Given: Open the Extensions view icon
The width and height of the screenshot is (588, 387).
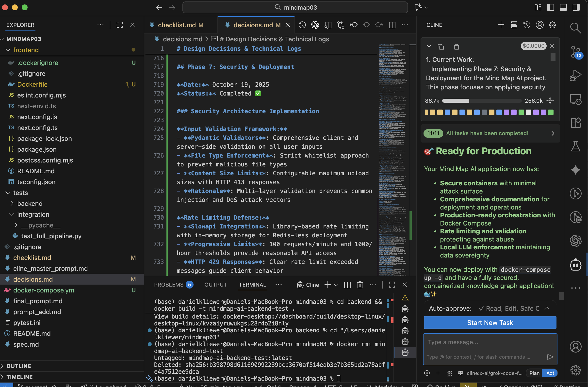Looking at the screenshot, I should pyautogui.click(x=576, y=123).
